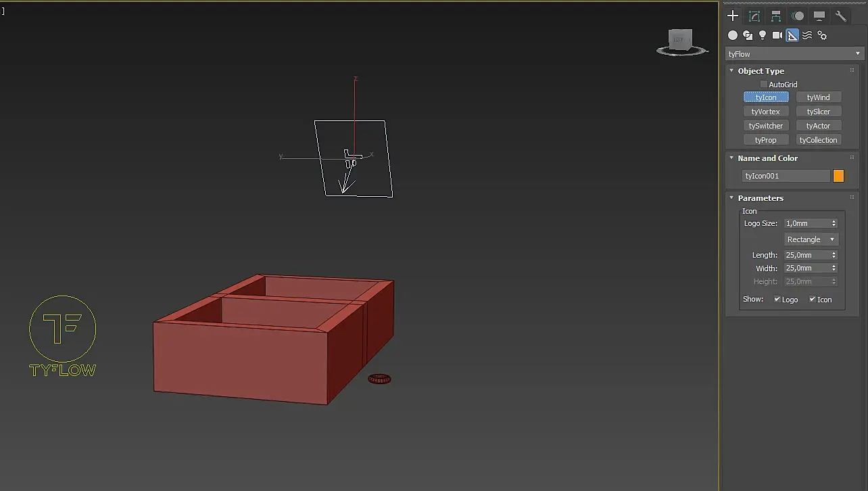Open the Utilities wrench tab
The width and height of the screenshot is (868, 491).
pos(841,16)
